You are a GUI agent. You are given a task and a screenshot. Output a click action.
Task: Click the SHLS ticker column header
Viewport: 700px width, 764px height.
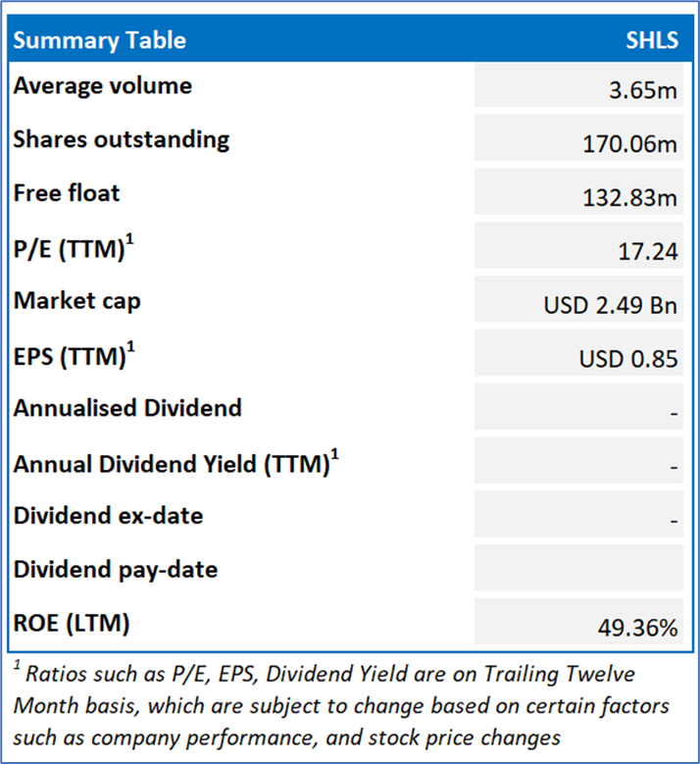[x=651, y=40]
